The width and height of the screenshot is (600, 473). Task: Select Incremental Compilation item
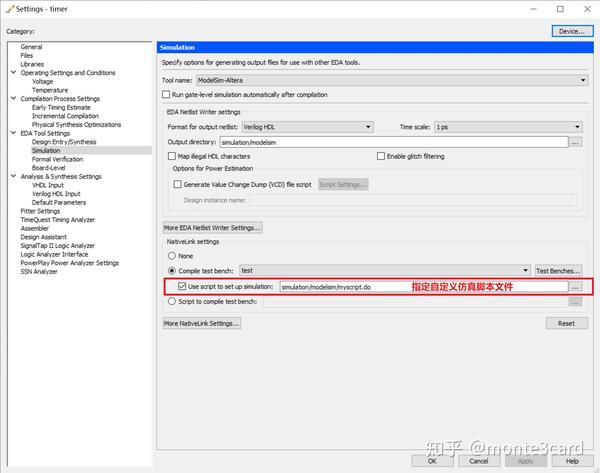pos(65,116)
